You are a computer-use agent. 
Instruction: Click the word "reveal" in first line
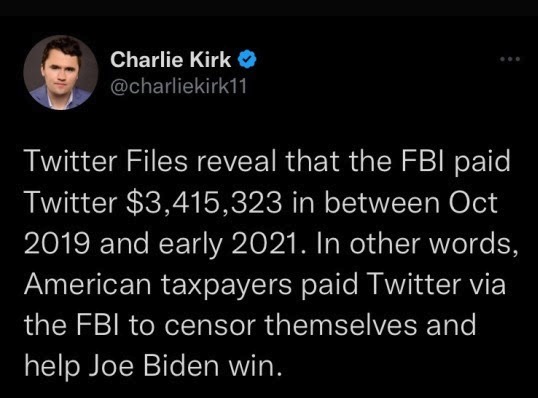[x=237, y=162]
